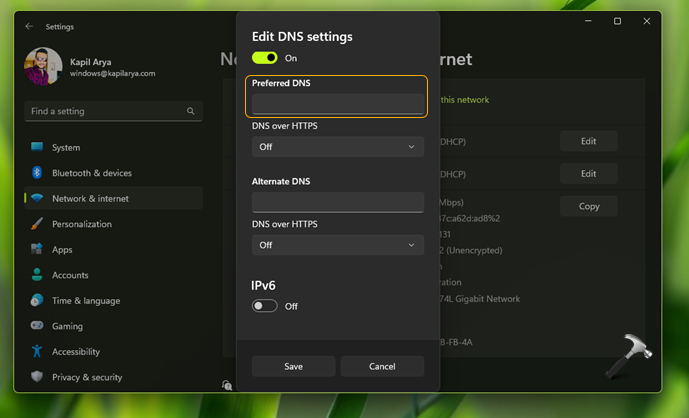Click the Personalization brush icon
The height and width of the screenshot is (418, 689).
37,224
